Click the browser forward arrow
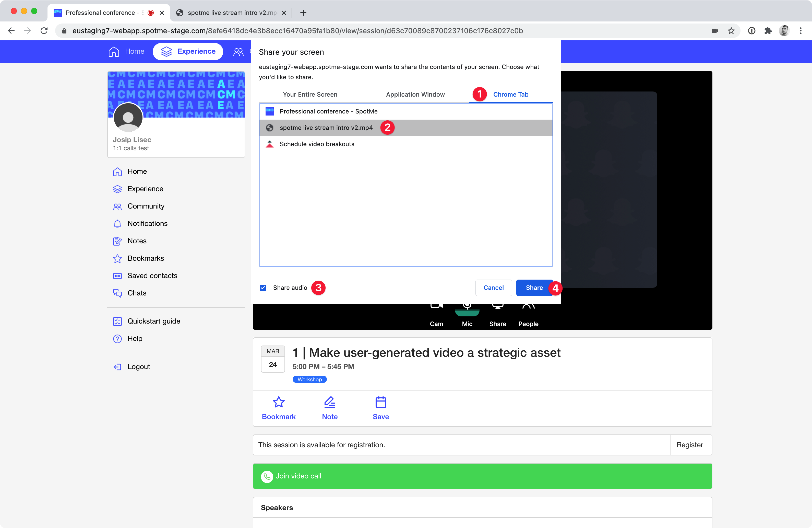The width and height of the screenshot is (812, 528). coord(28,31)
